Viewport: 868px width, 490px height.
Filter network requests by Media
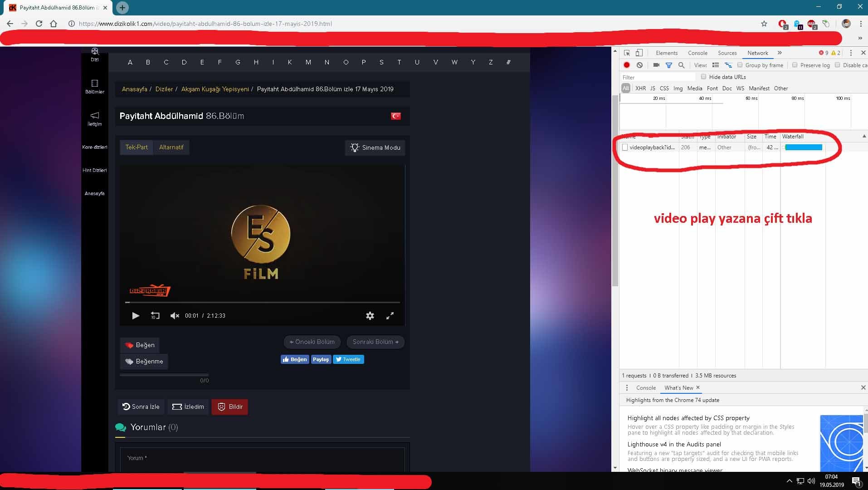695,88
